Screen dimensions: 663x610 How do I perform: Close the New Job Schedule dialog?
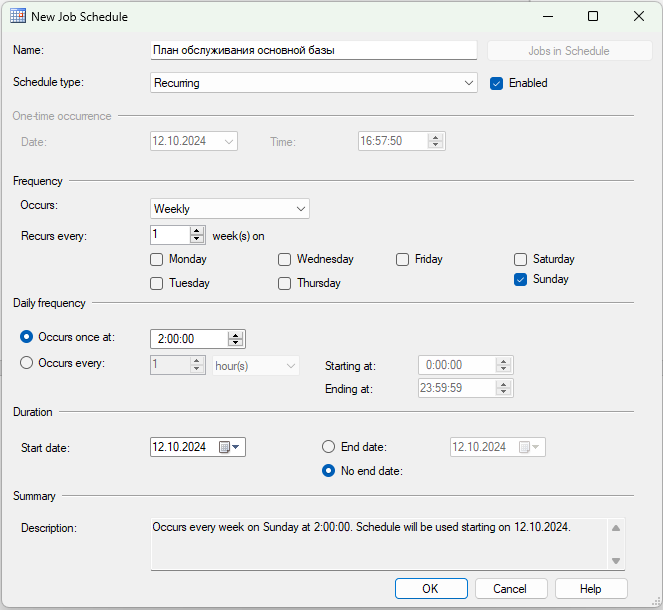tap(639, 16)
